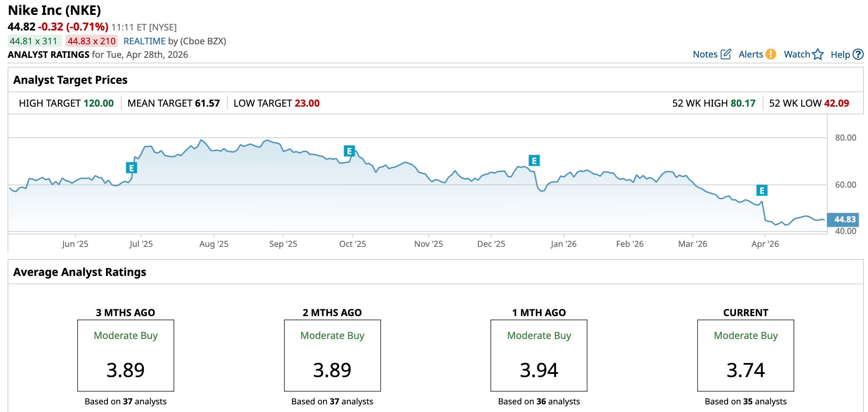Click the CURRENT rating box showing 3.74
The image size is (868, 412).
(x=745, y=356)
